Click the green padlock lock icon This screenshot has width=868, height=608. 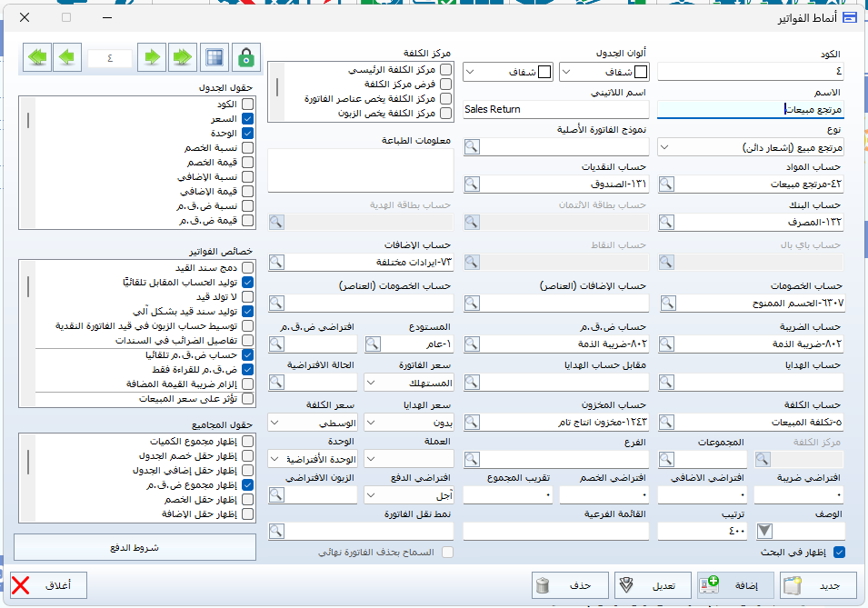tap(245, 57)
